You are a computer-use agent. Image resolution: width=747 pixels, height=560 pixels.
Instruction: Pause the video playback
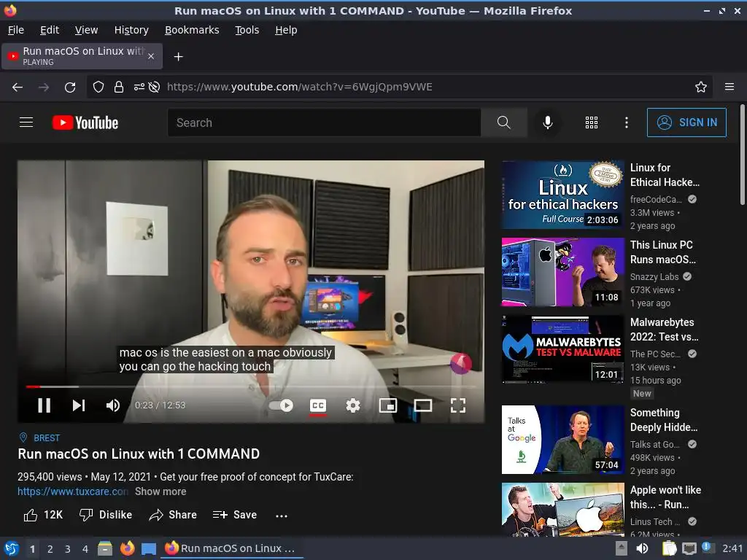coord(44,405)
